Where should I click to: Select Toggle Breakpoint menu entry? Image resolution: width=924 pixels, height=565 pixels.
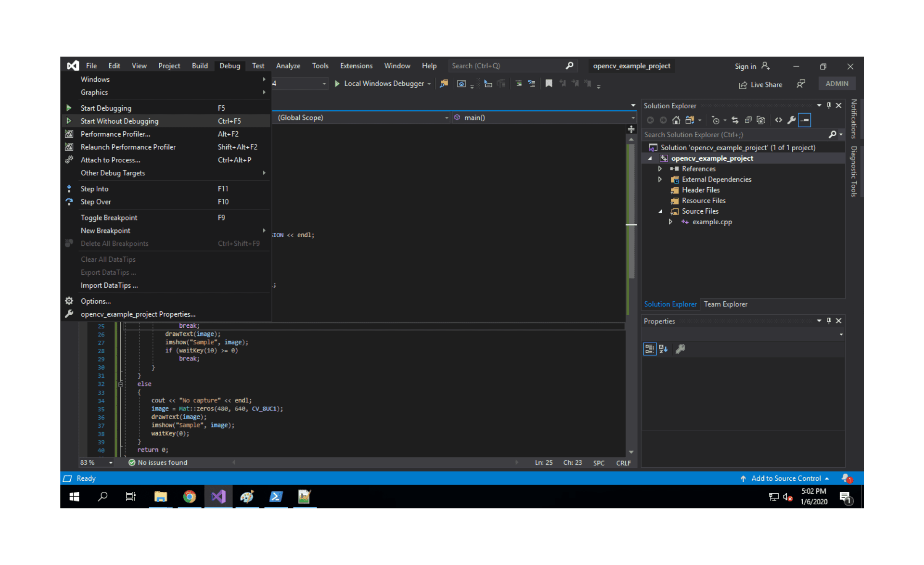pos(167,218)
